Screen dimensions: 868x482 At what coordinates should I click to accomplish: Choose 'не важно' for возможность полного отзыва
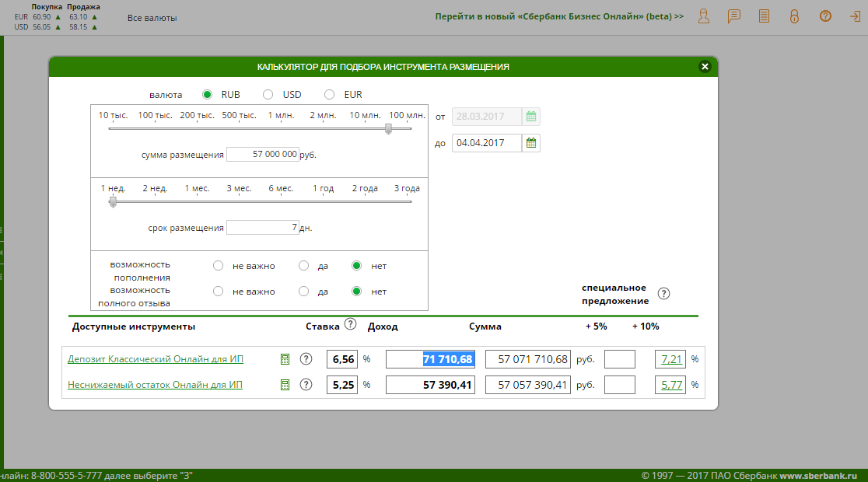[x=219, y=292]
